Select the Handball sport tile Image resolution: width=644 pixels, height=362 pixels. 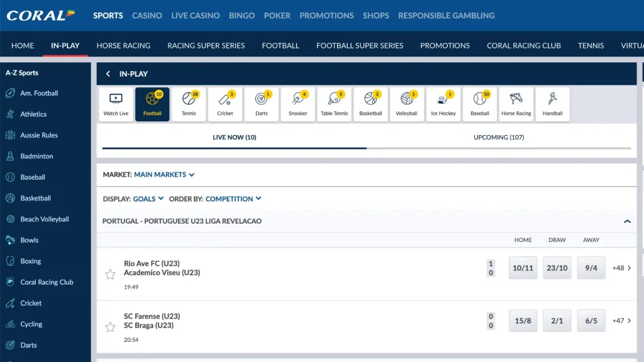click(x=552, y=104)
